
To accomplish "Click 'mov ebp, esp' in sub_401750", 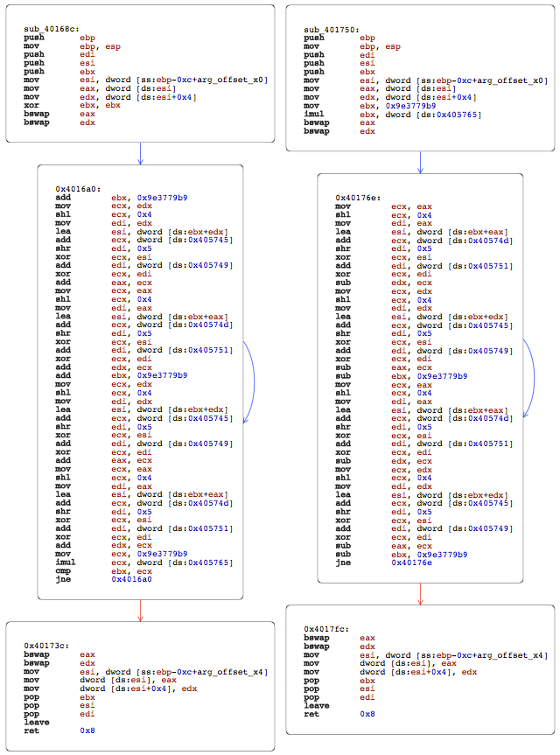I will [x=352, y=46].
